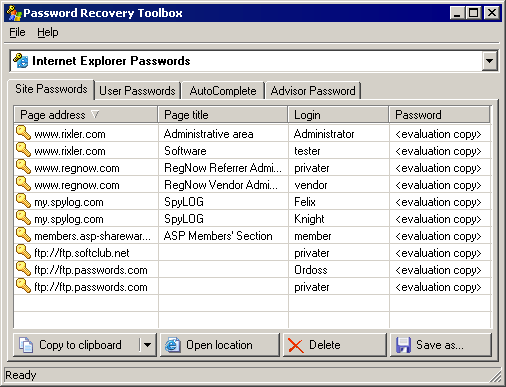506x387 pixels.
Task: Sort by Page address column header
Action: point(86,115)
